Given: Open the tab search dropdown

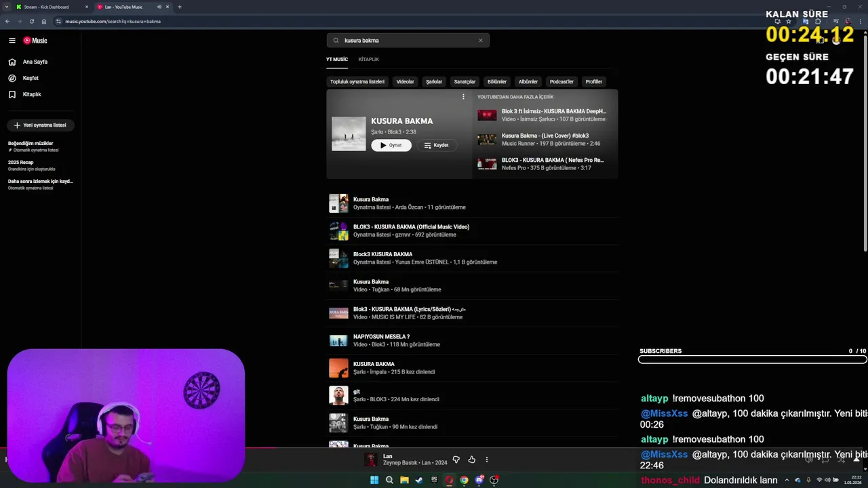Looking at the screenshot, I should click(x=7, y=7).
